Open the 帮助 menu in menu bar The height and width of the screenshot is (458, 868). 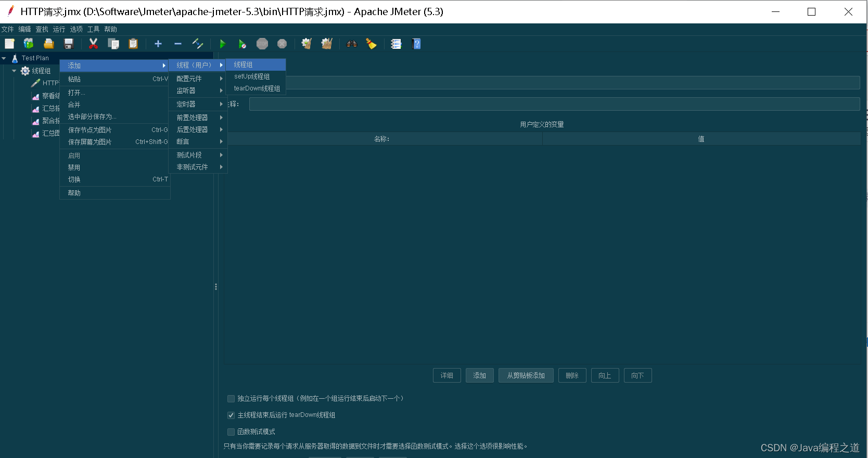point(111,29)
